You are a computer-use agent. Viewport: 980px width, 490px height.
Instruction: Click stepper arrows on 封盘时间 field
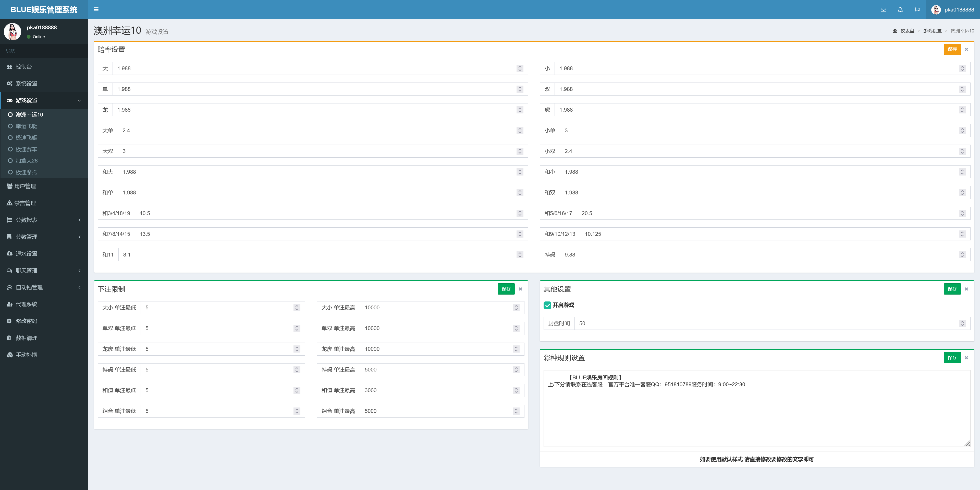tap(962, 324)
